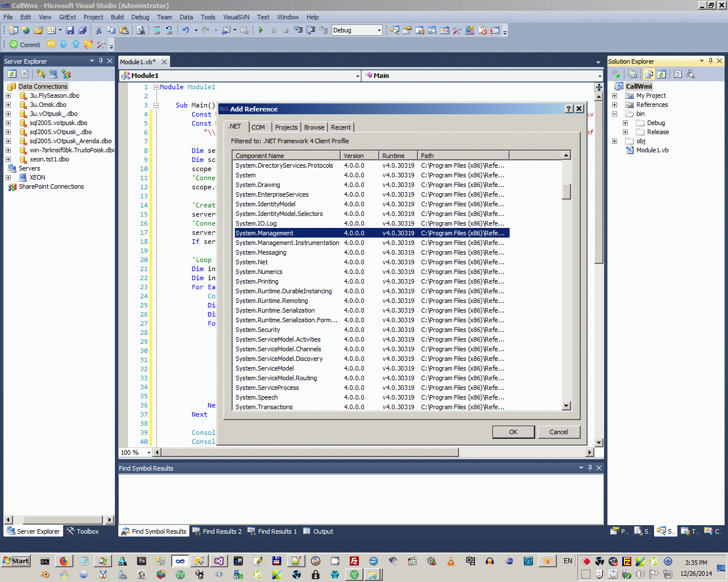Open FileZilla from the taskbar
The width and height of the screenshot is (728, 582).
[x=354, y=561]
